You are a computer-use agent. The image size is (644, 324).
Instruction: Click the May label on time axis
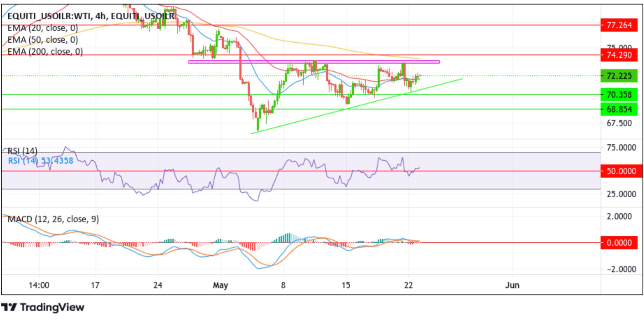tap(220, 285)
